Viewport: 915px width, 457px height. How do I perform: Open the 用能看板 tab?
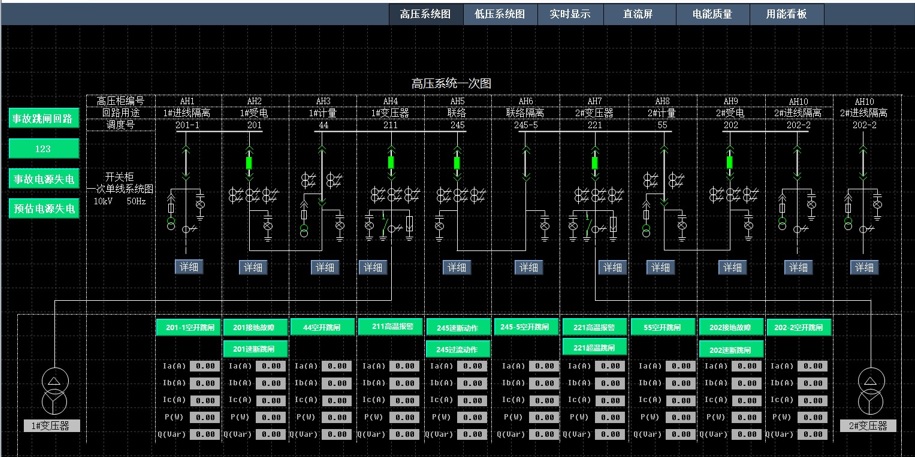[x=787, y=15]
